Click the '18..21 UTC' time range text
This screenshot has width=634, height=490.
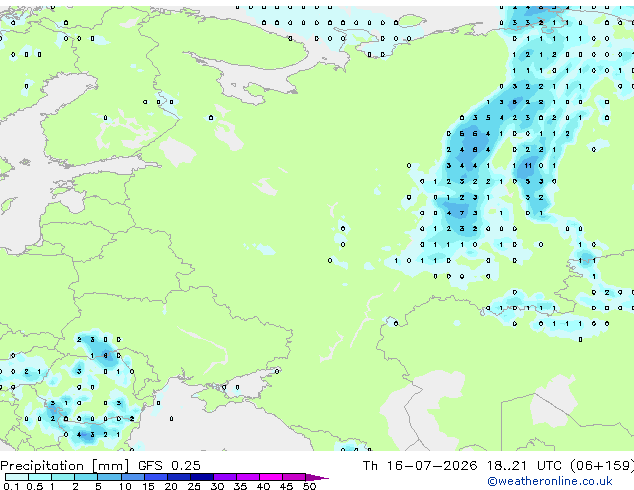click(524, 466)
